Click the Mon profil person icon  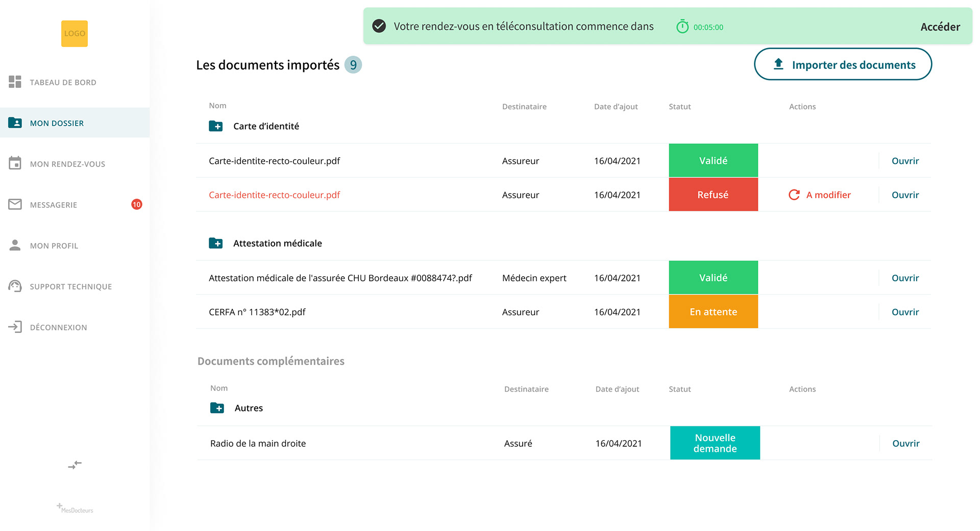15,245
